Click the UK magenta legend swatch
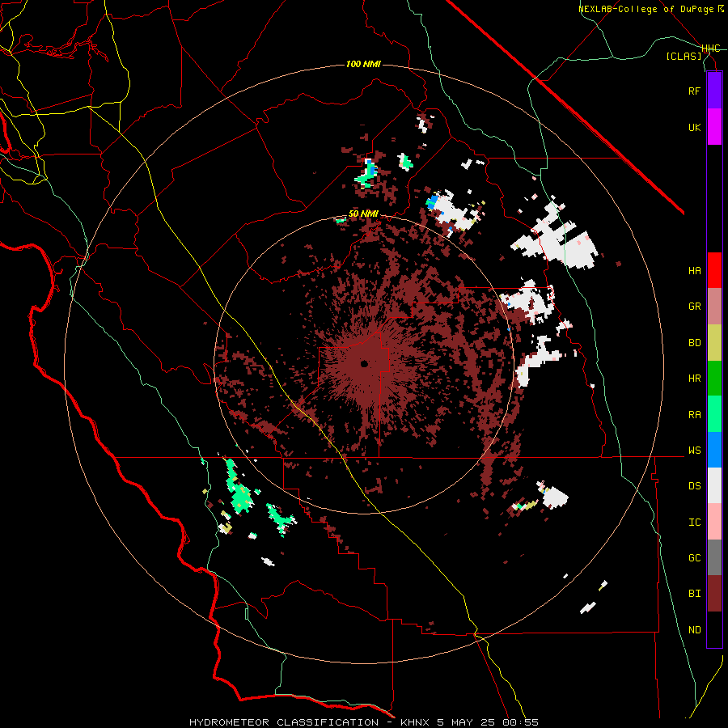Viewport: 728px width, 728px height. coord(714,127)
